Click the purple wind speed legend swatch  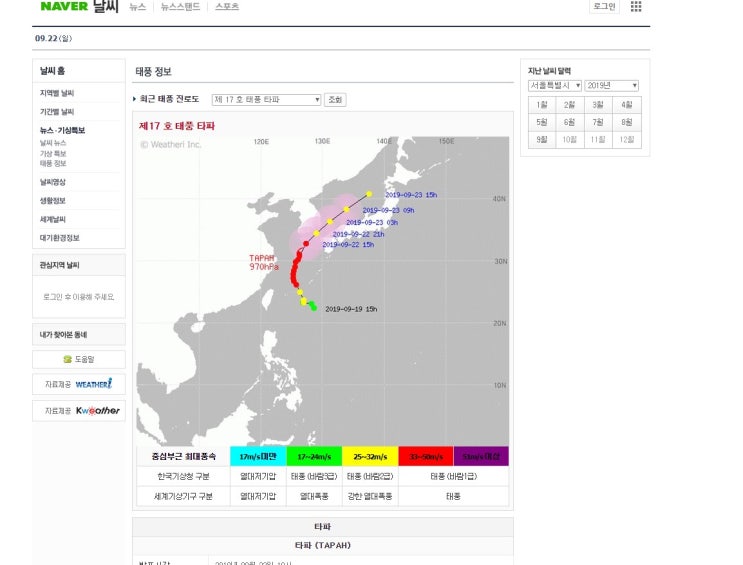click(x=481, y=456)
